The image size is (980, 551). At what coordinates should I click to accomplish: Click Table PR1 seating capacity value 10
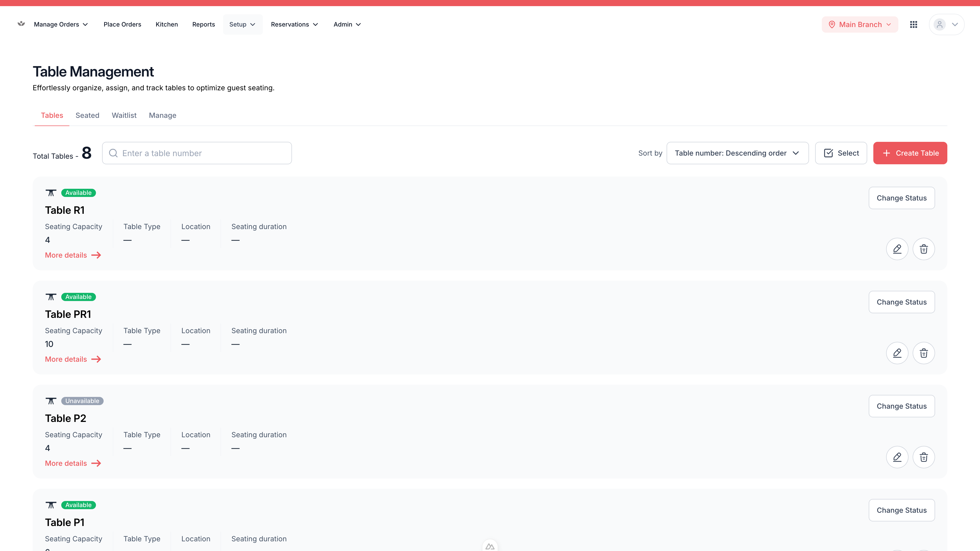(49, 344)
